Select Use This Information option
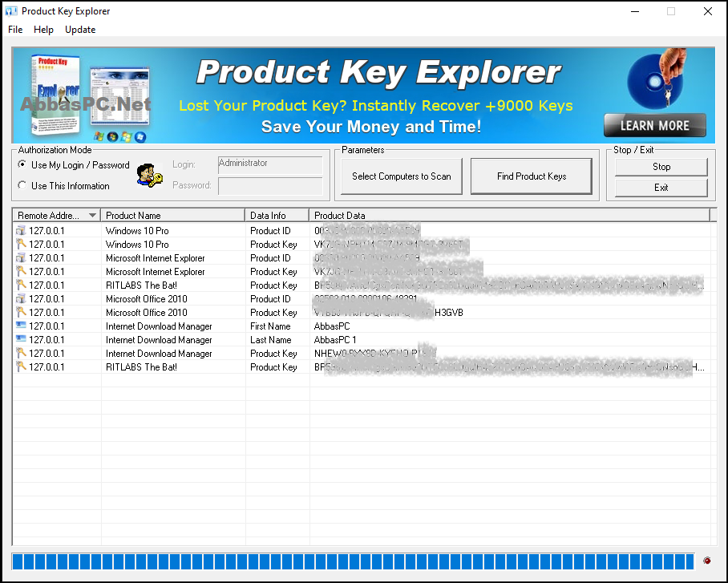This screenshot has width=728, height=583. [x=63, y=186]
